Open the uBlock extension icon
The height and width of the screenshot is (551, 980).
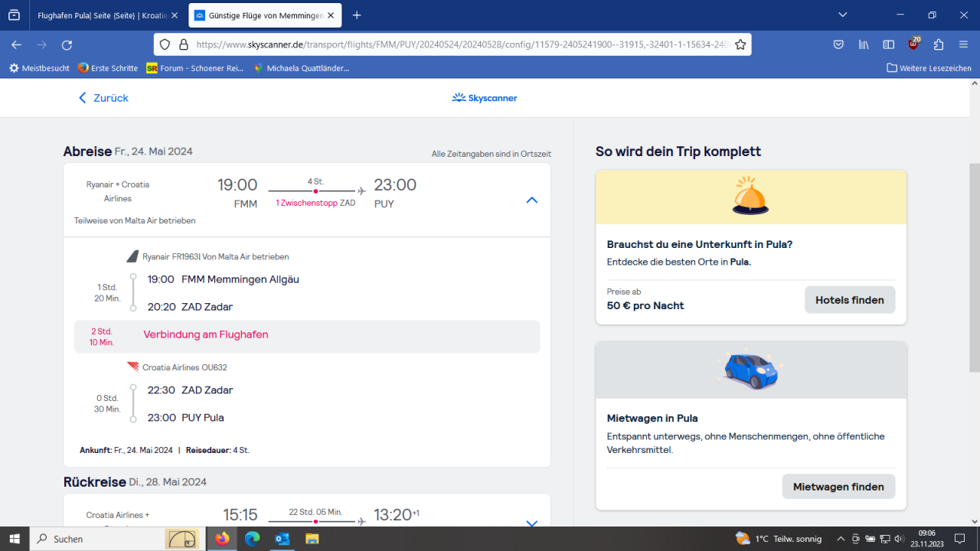[913, 44]
